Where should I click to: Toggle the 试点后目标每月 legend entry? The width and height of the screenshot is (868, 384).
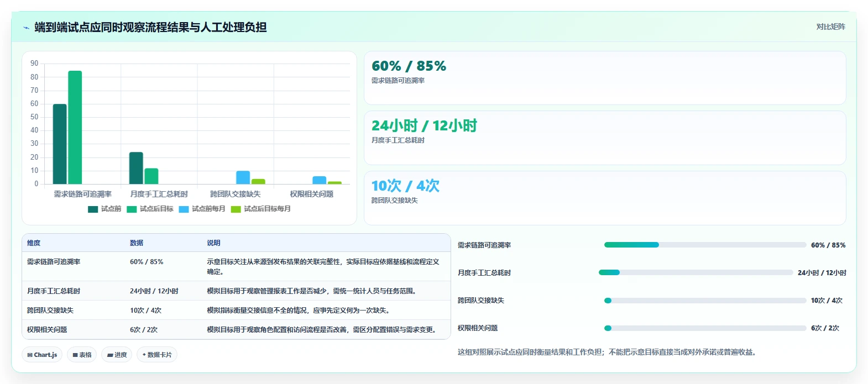(x=261, y=209)
